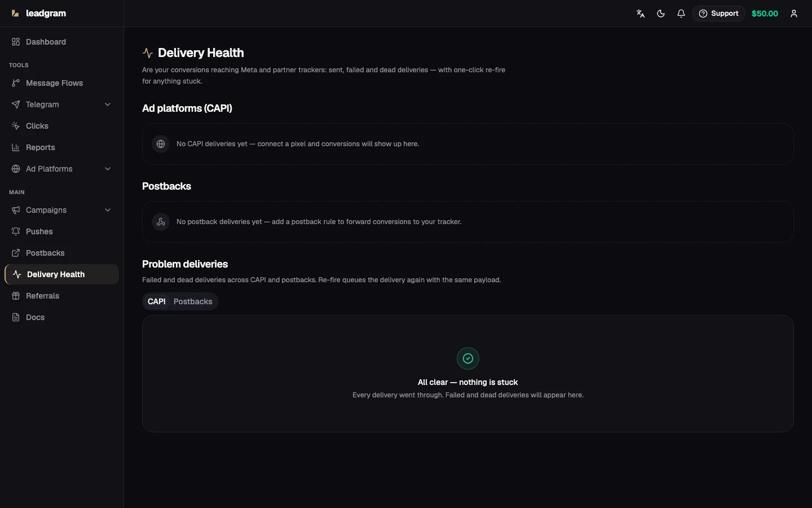
Task: Click 'Ad platforms (CAPI)' heading
Action: tap(187, 108)
